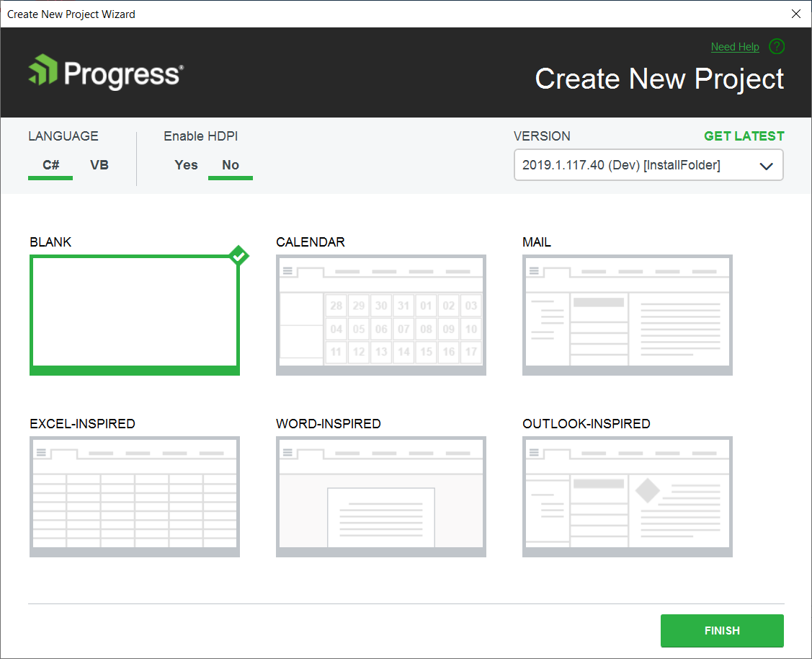812x659 pixels.
Task: Click the Version dropdown chevron arrow
Action: pos(766,166)
